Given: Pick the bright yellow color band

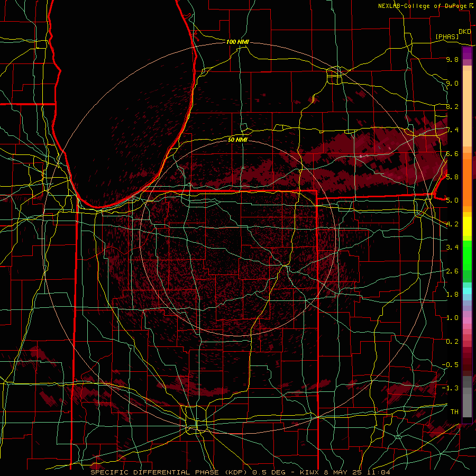Looking at the screenshot, I should [467, 226].
